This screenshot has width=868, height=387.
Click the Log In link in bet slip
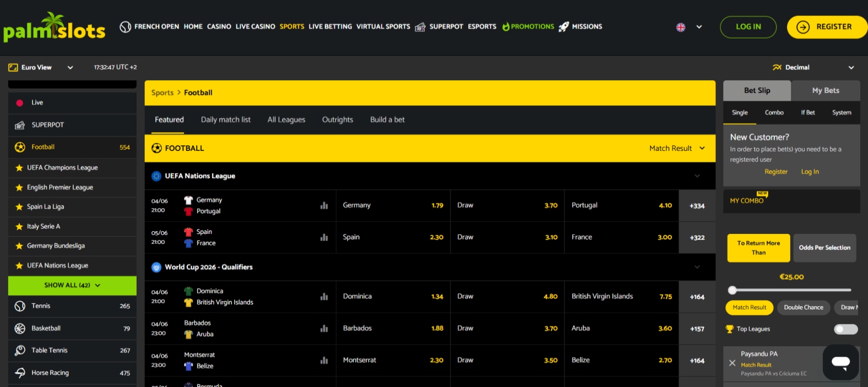810,172
